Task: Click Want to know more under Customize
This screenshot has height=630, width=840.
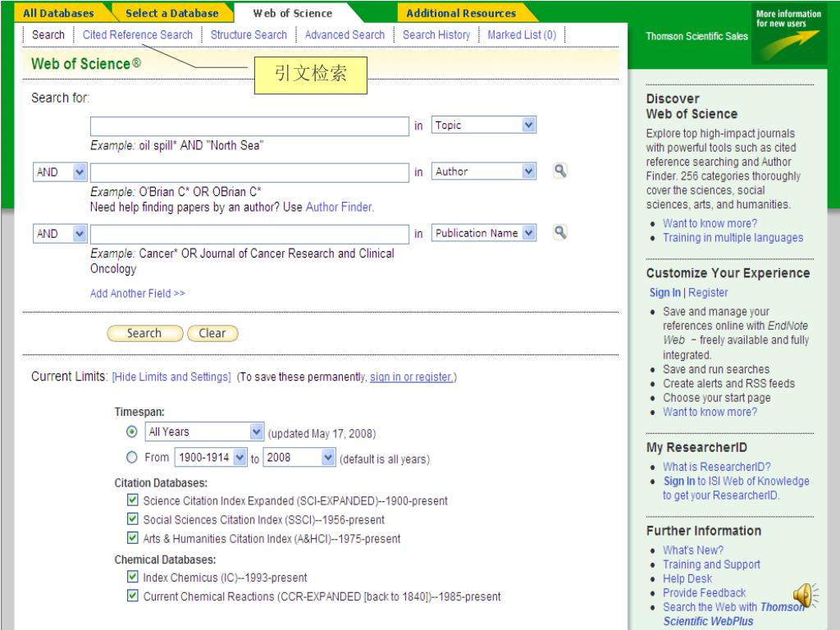Action: tap(710, 412)
